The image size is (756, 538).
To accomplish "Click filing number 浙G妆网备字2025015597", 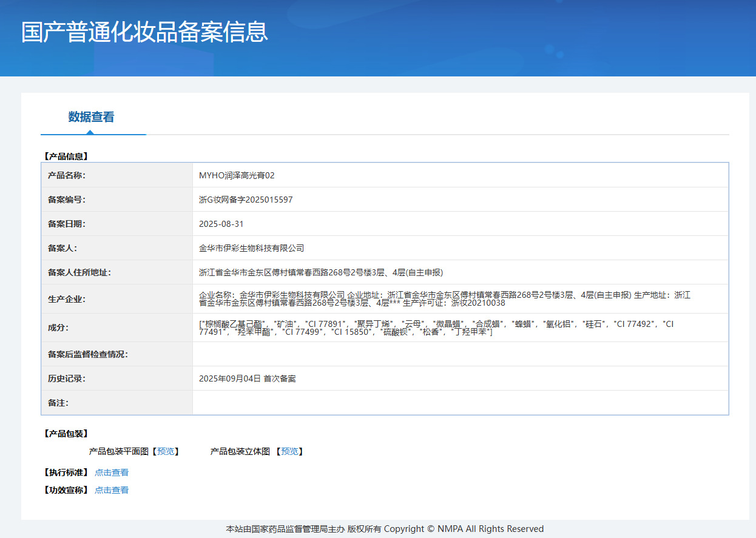I will [x=246, y=200].
